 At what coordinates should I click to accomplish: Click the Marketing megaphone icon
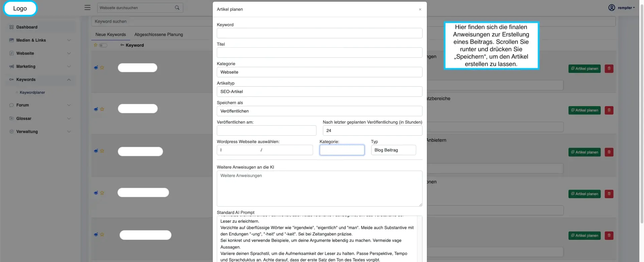pyautogui.click(x=11, y=67)
